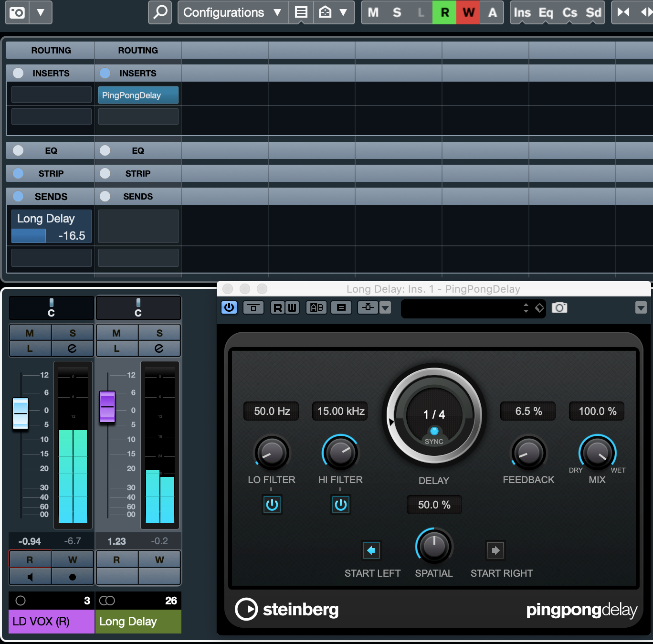Solo the LD VOX (R) channel

[x=73, y=333]
